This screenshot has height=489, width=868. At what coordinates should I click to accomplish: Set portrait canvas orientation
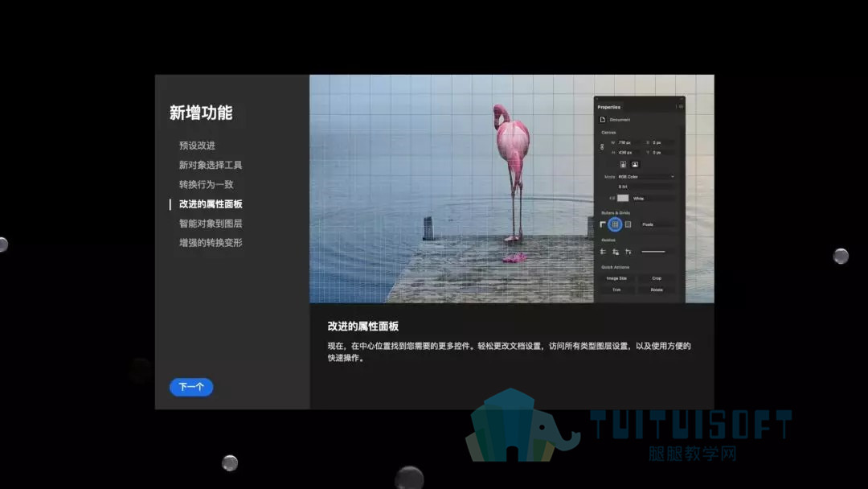[623, 165]
